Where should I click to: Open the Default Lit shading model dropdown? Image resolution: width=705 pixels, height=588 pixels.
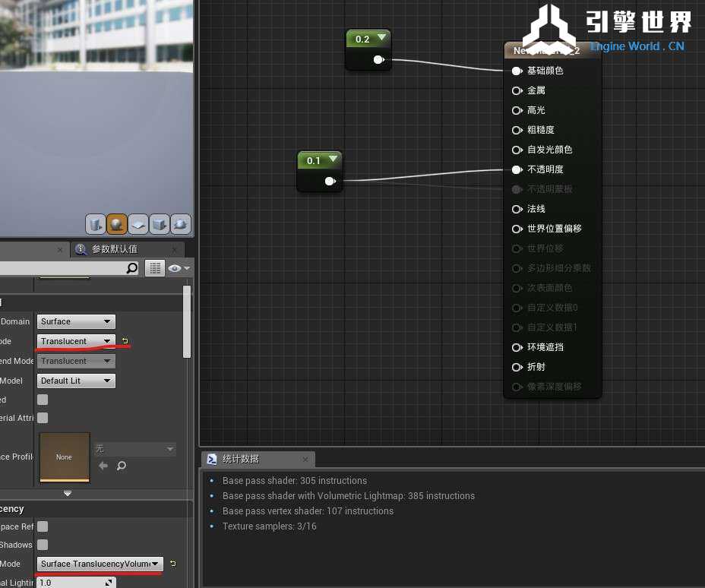coord(76,381)
